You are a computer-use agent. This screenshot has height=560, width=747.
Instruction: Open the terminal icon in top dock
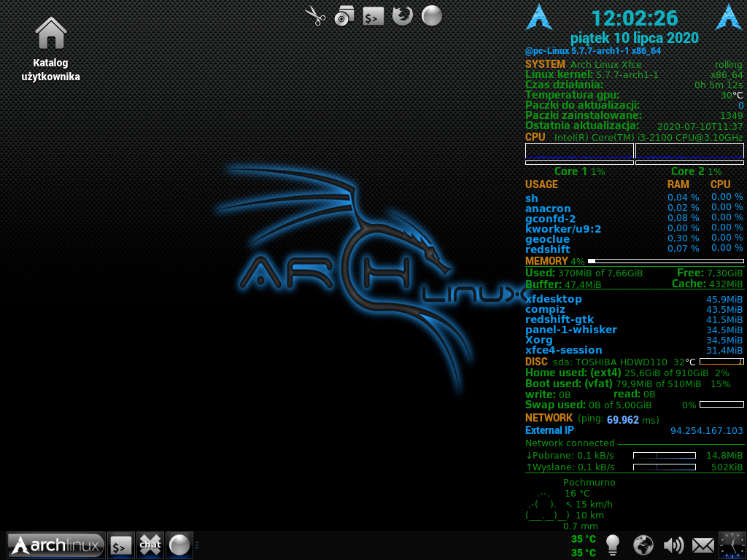[373, 16]
